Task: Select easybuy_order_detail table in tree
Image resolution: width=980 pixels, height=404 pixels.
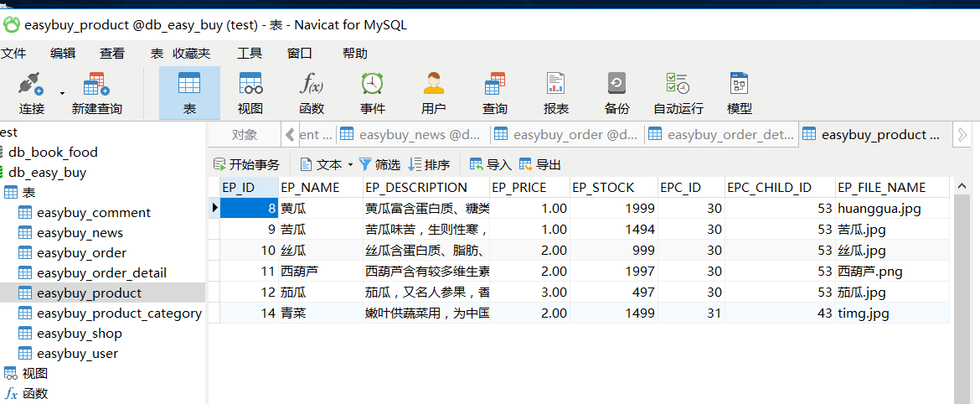Action: click(x=102, y=272)
